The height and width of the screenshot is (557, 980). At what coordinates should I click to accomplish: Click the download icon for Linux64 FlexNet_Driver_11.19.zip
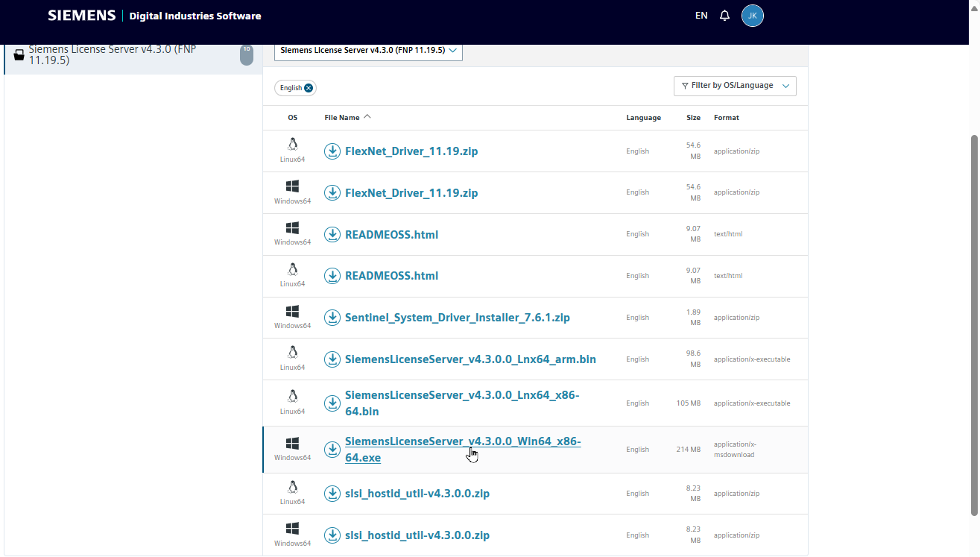(x=332, y=151)
